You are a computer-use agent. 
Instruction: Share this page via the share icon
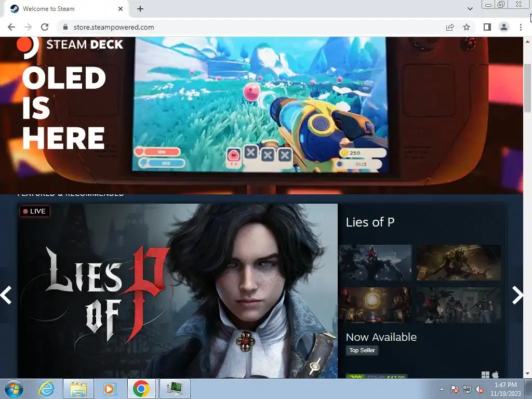click(450, 27)
